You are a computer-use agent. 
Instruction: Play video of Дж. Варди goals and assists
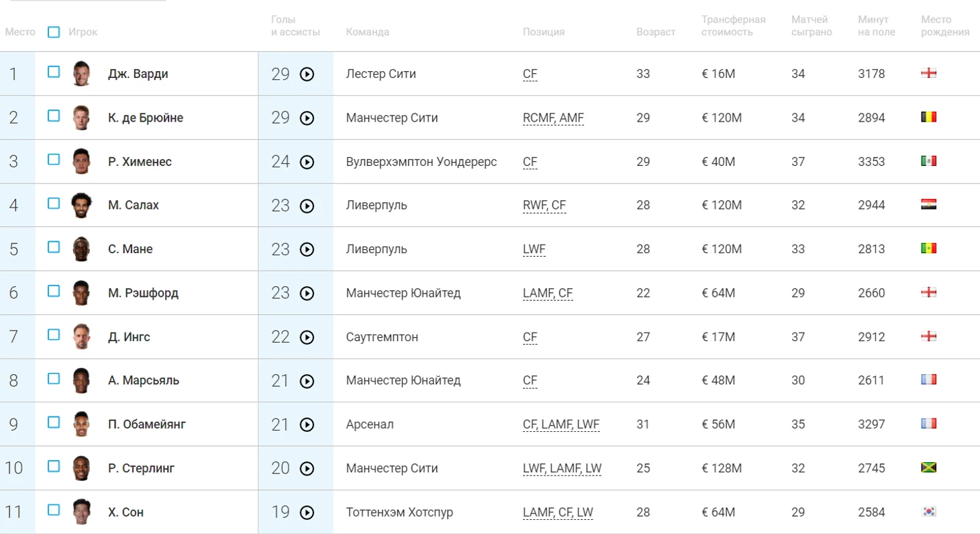click(307, 74)
